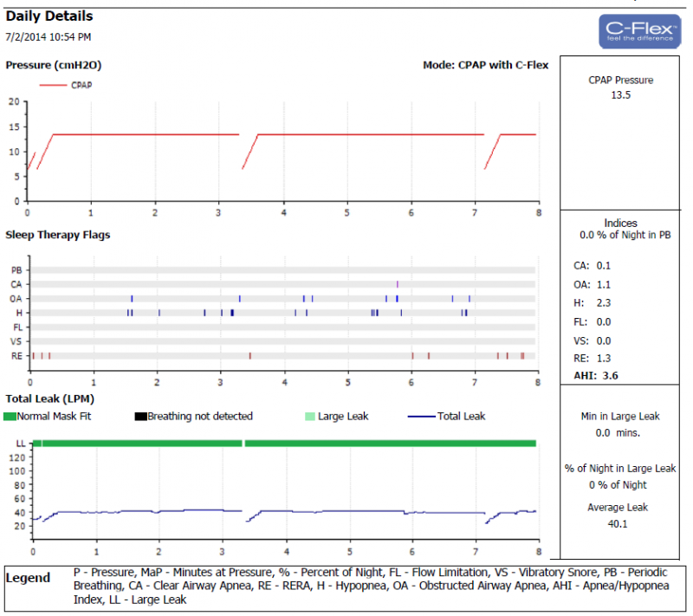Viewport: 693px width, 616px height.
Task: Click the C-Flex logo
Action: (x=639, y=30)
